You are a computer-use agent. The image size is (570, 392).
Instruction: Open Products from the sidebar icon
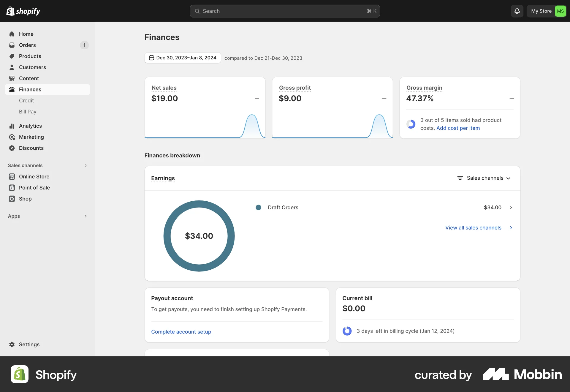12,56
